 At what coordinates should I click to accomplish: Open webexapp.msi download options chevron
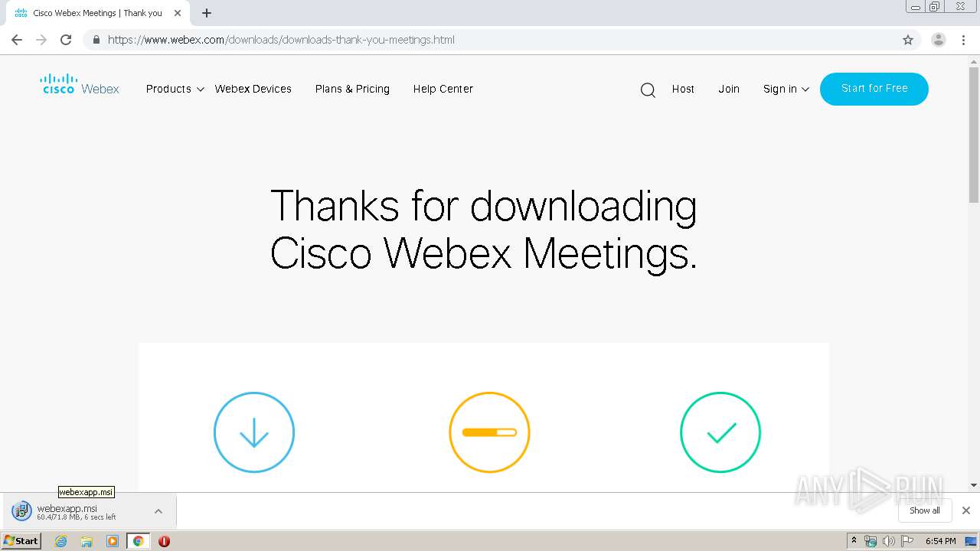pyautogui.click(x=158, y=511)
